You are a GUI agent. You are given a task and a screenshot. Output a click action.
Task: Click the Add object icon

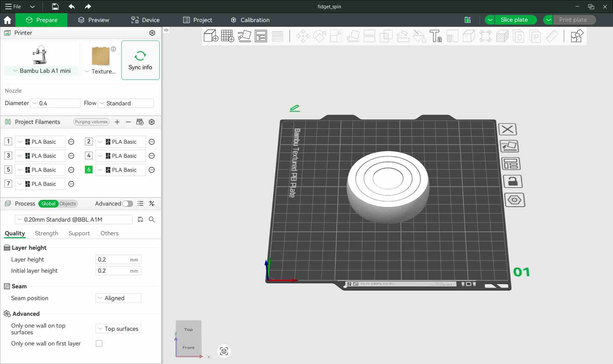coord(211,36)
